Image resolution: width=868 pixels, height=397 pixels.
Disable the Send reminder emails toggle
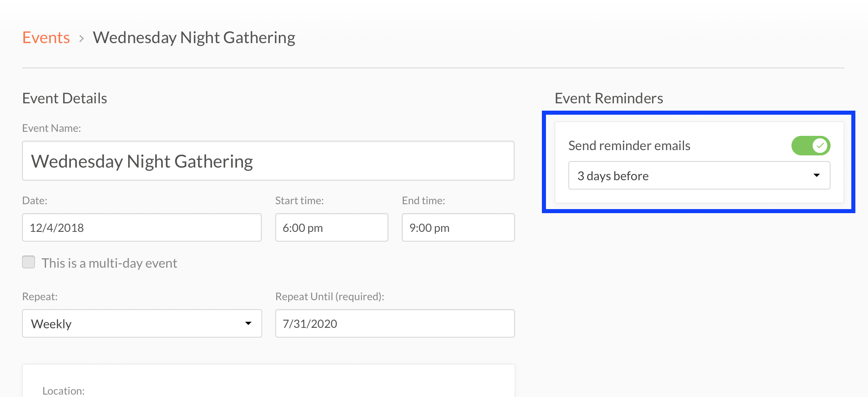tap(810, 146)
